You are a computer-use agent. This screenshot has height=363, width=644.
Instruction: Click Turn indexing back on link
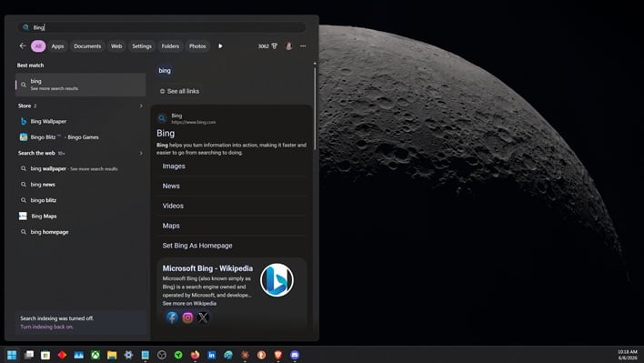46,327
